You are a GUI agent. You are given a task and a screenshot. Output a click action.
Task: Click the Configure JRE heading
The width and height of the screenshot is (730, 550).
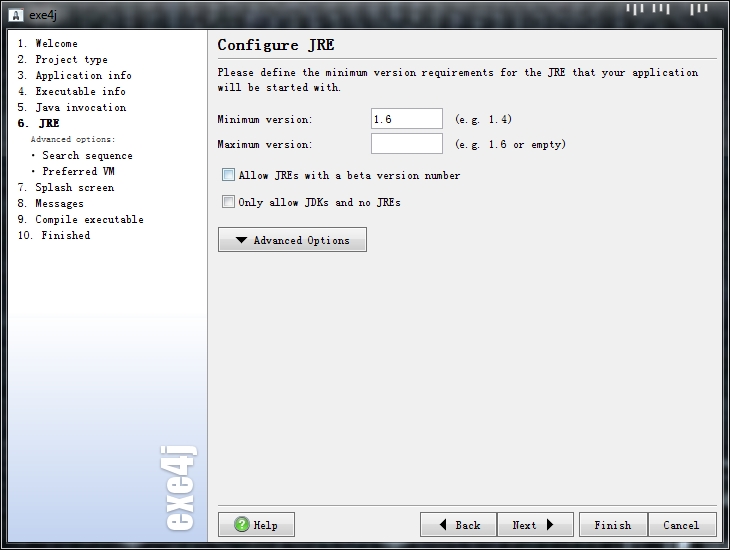(276, 45)
